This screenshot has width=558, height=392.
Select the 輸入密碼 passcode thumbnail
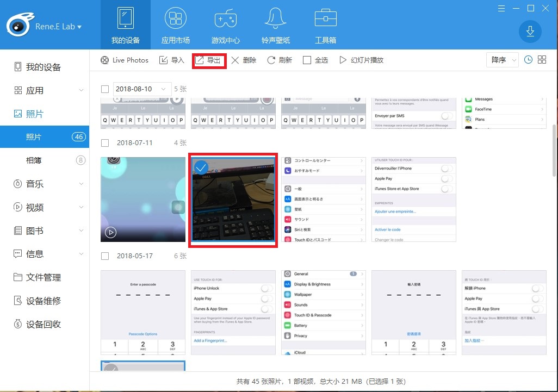pyautogui.click(x=413, y=313)
